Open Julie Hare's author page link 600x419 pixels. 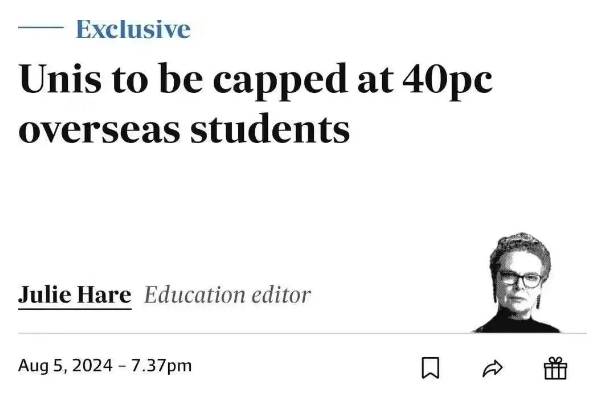coord(75,295)
